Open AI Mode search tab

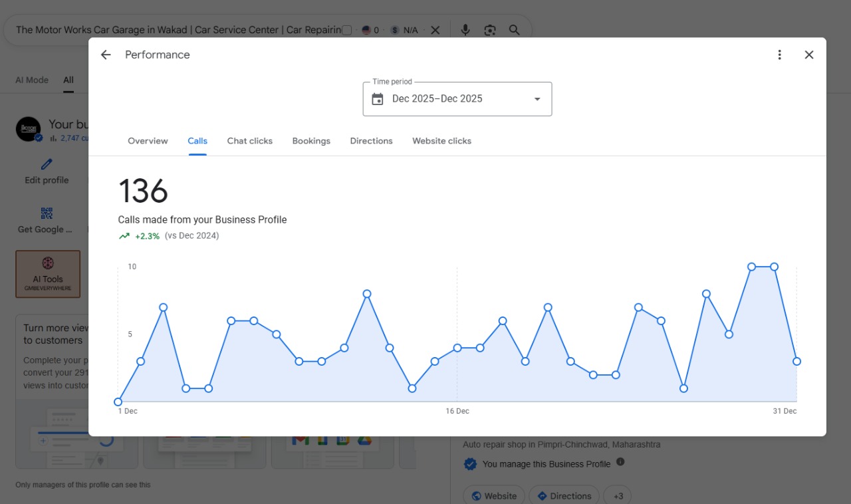(x=32, y=80)
